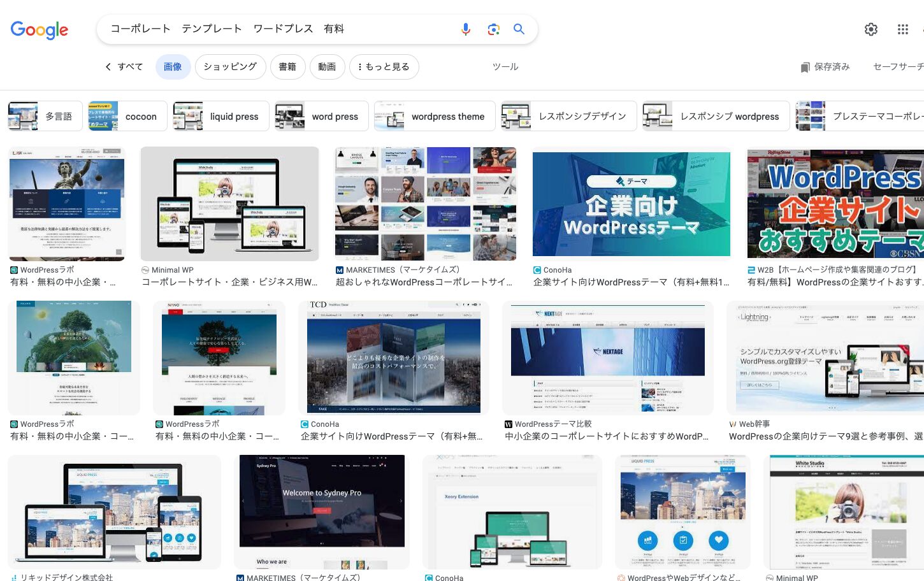Click the blue search magnifier button
The height and width of the screenshot is (581, 924).
[x=519, y=29]
